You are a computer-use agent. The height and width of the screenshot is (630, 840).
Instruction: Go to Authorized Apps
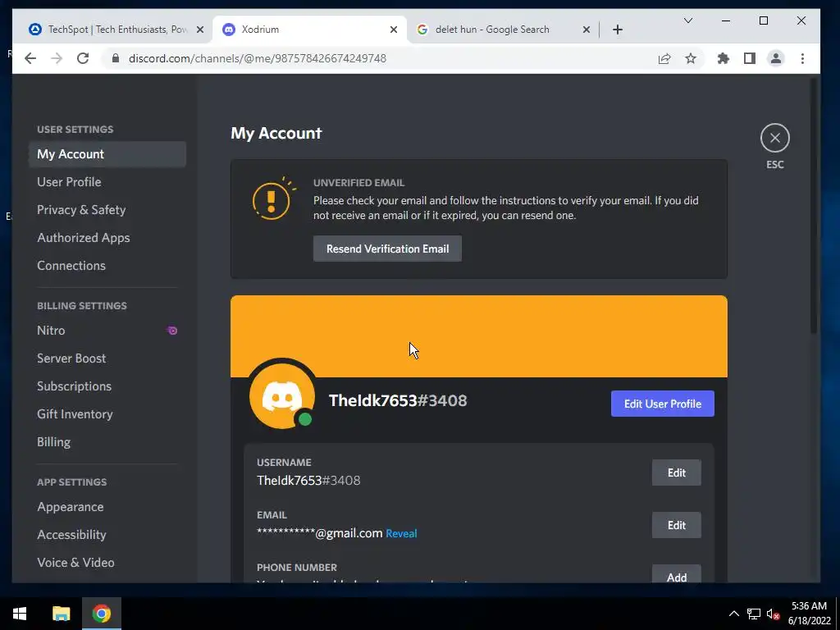pos(107,238)
